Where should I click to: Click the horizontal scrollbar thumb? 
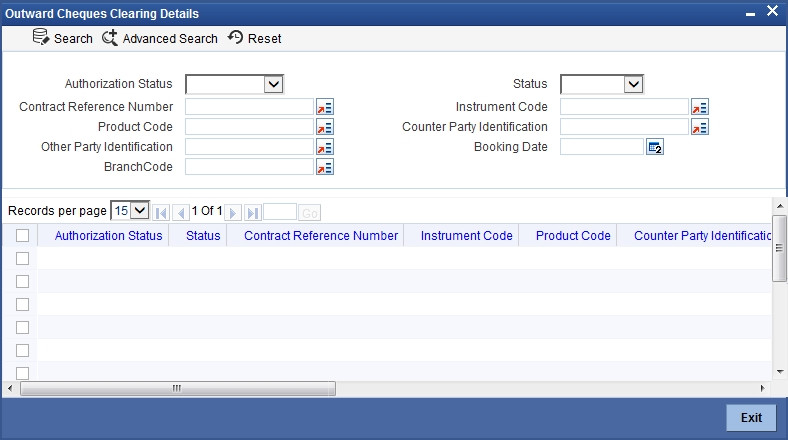pyautogui.click(x=178, y=388)
